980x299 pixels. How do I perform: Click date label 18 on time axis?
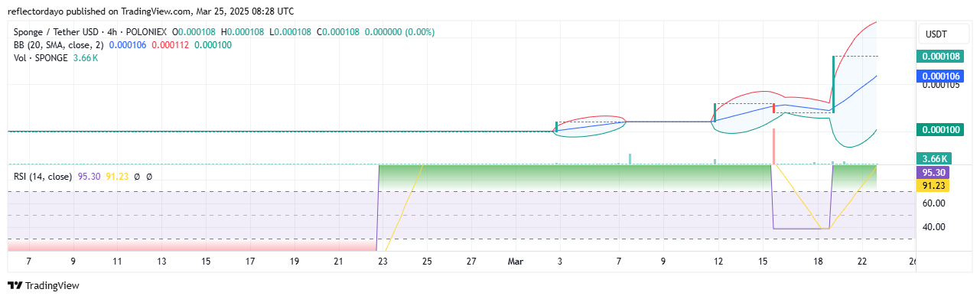pyautogui.click(x=819, y=262)
